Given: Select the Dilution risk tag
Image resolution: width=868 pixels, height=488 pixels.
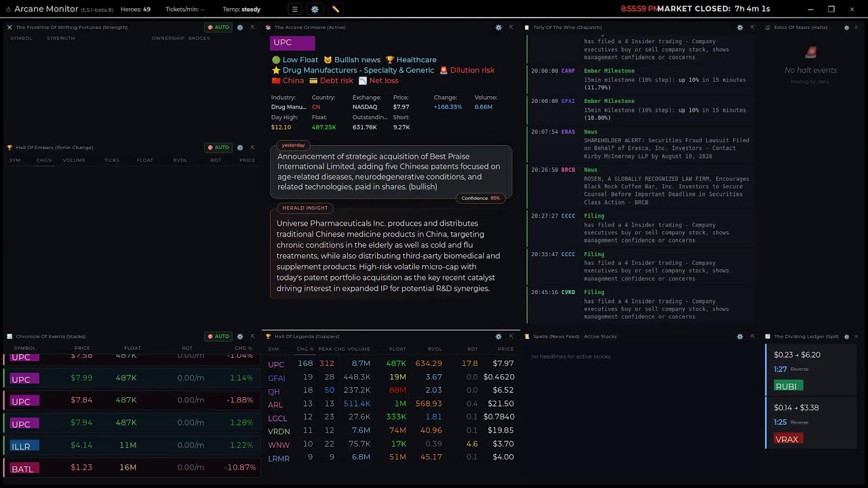Looking at the screenshot, I should [x=467, y=70].
